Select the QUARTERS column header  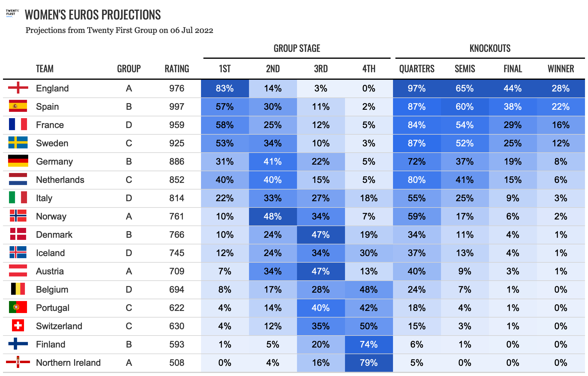417,69
